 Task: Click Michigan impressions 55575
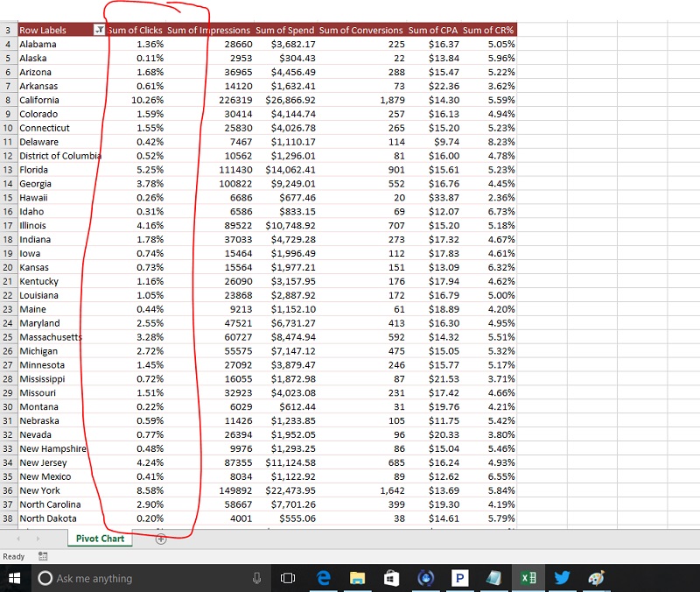pyautogui.click(x=238, y=351)
